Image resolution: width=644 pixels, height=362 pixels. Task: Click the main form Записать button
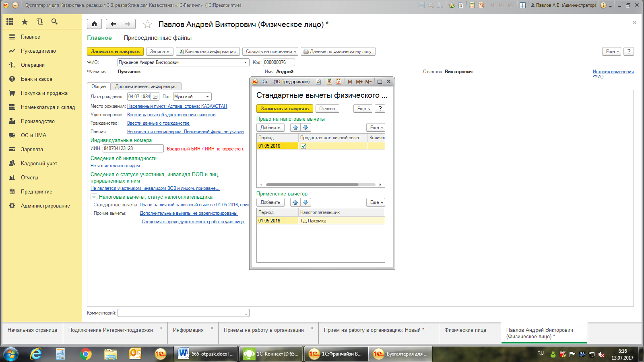click(x=160, y=51)
